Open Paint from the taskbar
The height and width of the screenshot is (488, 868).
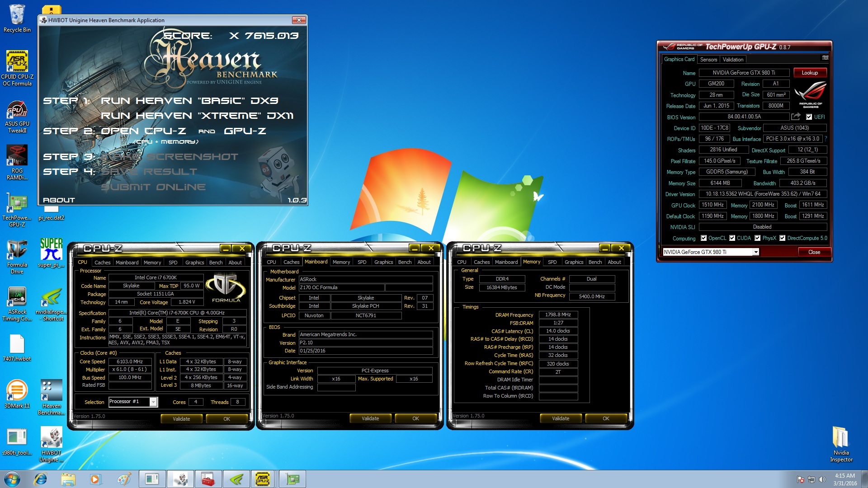tap(123, 479)
